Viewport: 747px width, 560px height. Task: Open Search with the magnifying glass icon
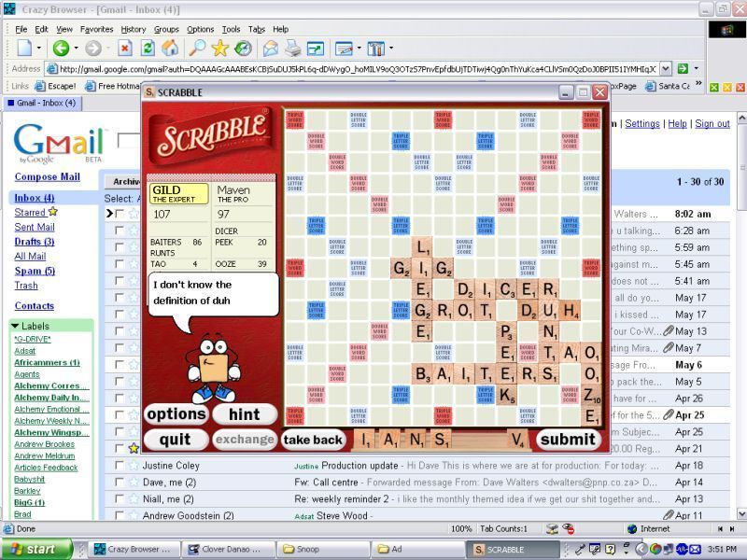[197, 48]
